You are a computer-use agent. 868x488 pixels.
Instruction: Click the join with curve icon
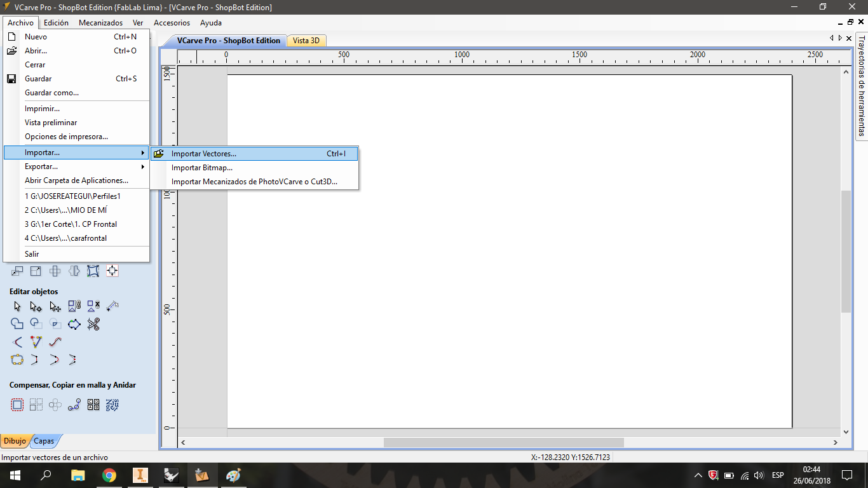pos(55,360)
